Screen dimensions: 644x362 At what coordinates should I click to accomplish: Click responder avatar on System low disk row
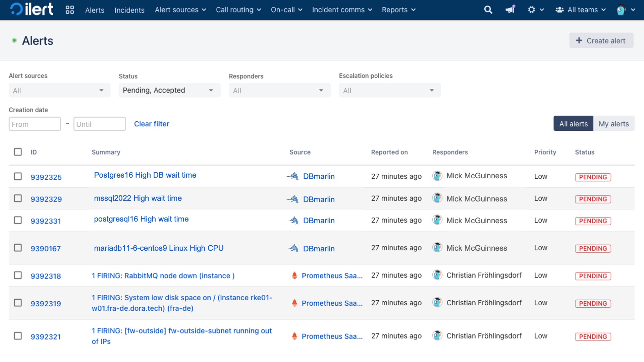[437, 302]
